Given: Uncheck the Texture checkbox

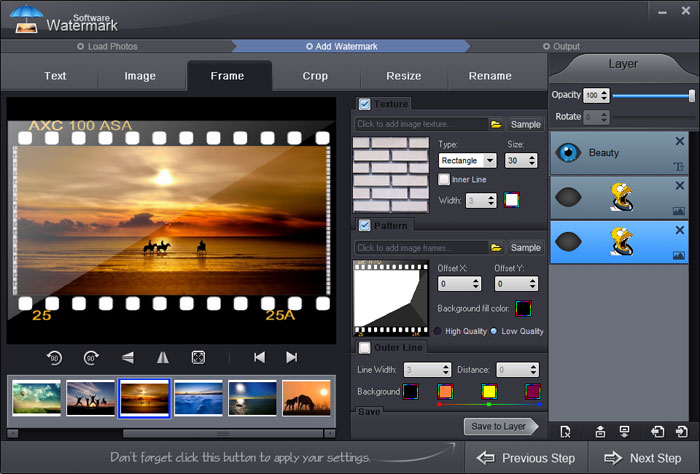Looking at the screenshot, I should click(x=364, y=104).
